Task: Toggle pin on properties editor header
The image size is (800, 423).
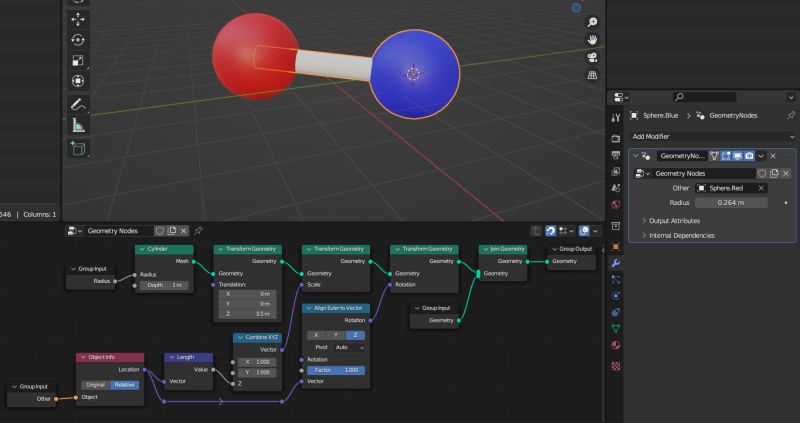Action: pyautogui.click(x=791, y=115)
